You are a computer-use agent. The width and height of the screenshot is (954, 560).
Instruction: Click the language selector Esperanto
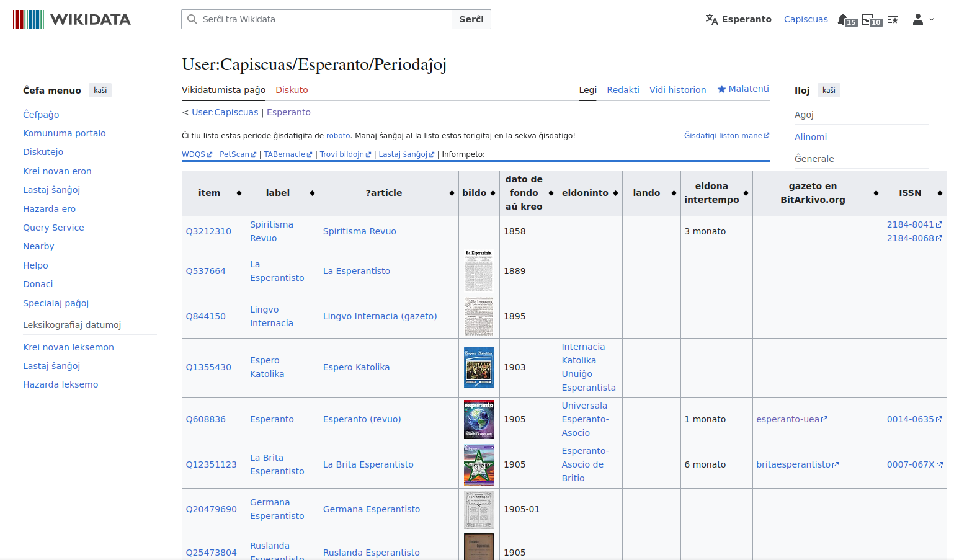738,19
